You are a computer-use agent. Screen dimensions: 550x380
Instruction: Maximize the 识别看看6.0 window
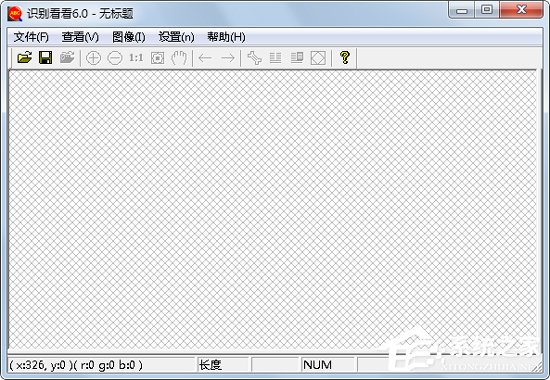coord(487,10)
